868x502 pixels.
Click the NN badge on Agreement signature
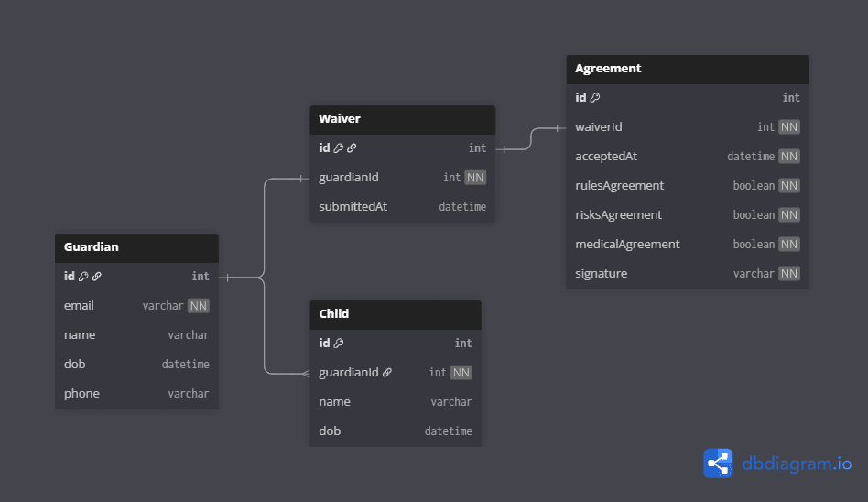[789, 274]
